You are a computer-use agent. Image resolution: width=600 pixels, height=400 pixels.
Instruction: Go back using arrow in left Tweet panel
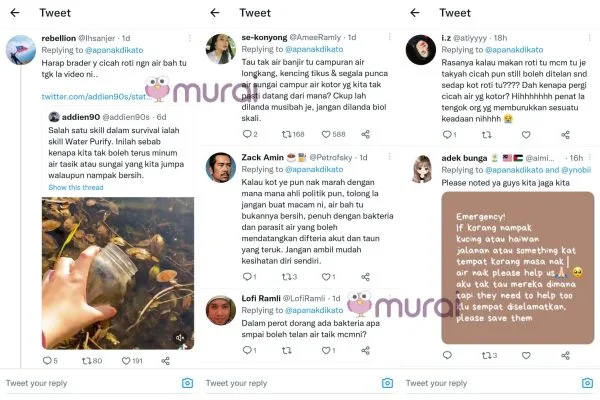click(x=15, y=13)
